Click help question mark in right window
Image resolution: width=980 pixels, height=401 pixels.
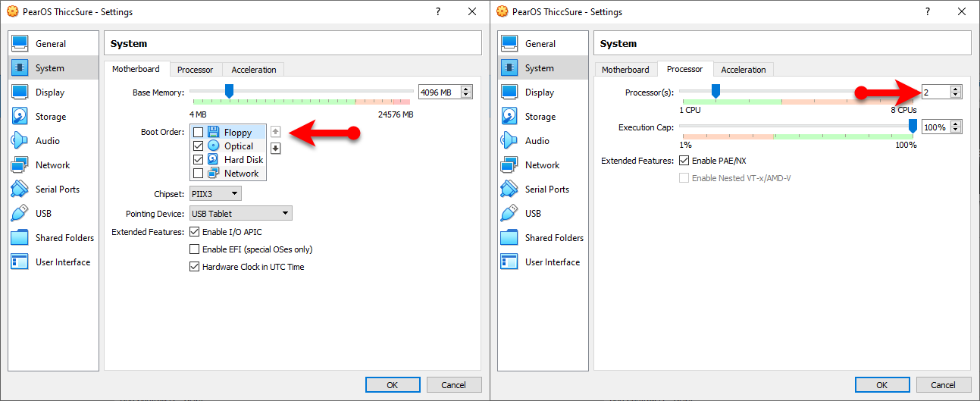click(x=928, y=11)
